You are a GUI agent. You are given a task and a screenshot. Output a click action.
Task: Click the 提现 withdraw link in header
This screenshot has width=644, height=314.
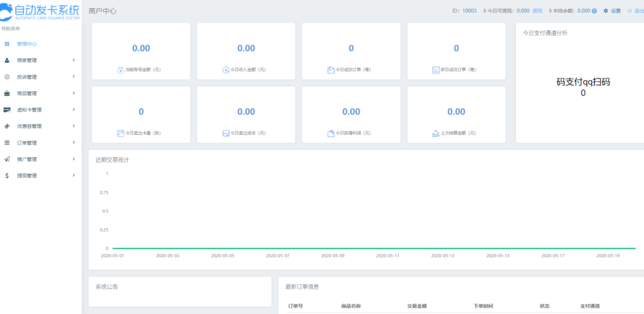click(537, 11)
